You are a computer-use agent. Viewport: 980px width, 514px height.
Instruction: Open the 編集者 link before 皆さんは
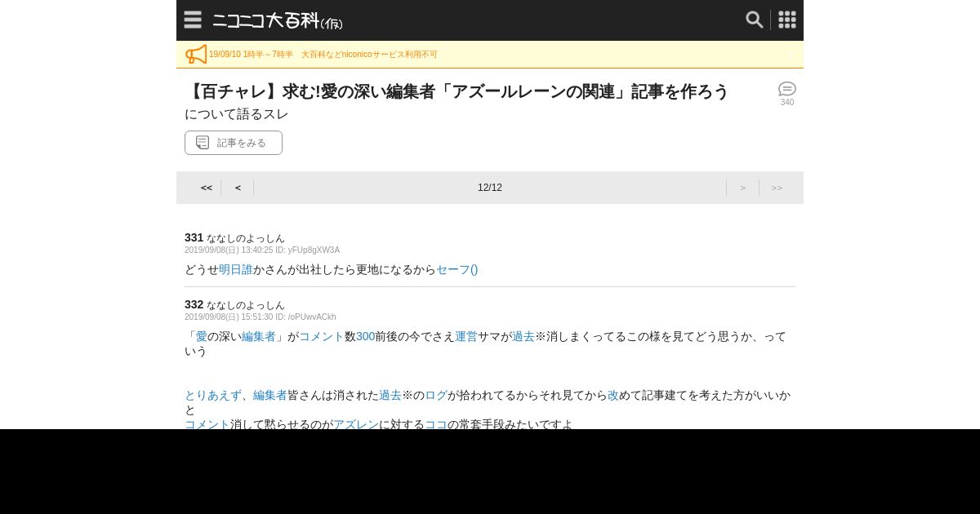coord(270,395)
